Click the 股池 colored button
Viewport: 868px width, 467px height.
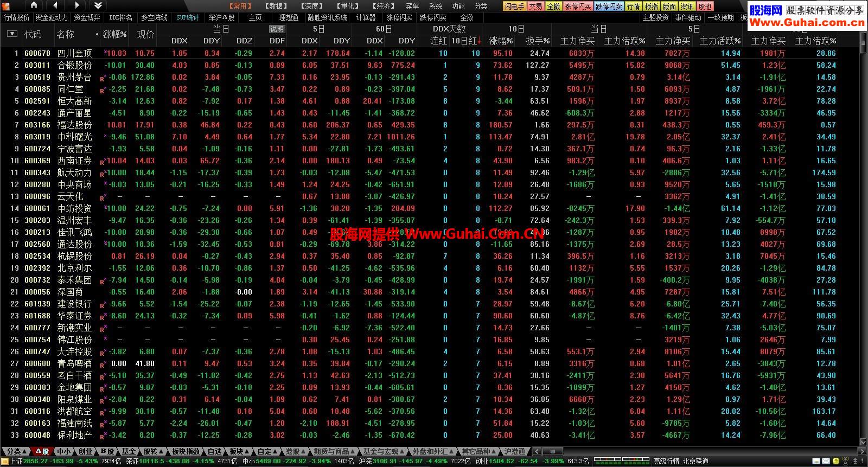pyautogui.click(x=705, y=7)
